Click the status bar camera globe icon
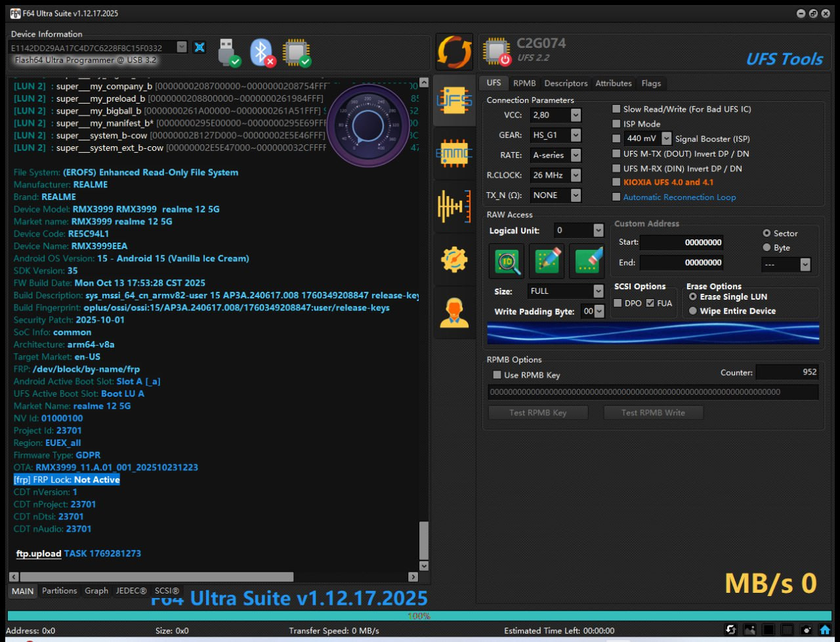Image resolution: width=840 pixels, height=642 pixels. pos(807,630)
